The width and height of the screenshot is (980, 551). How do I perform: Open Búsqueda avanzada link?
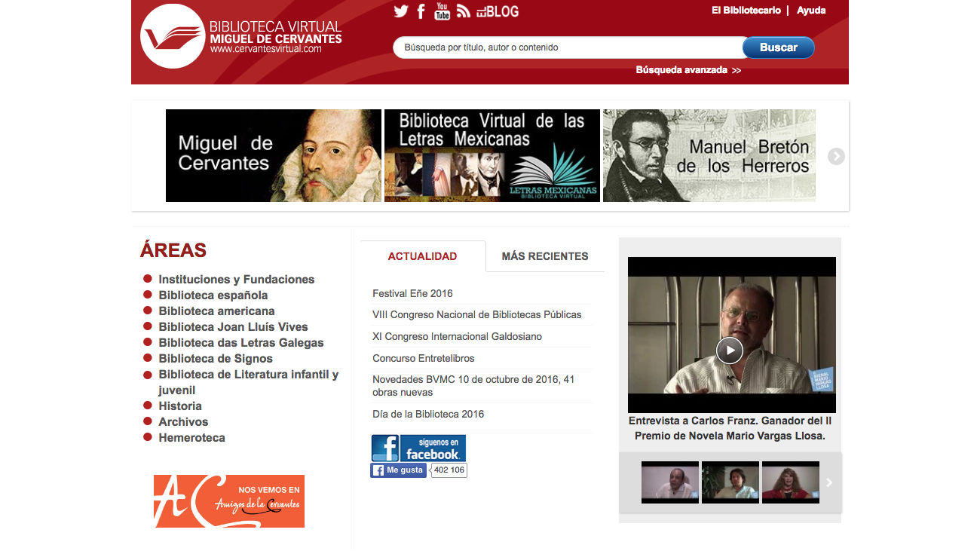coord(688,70)
